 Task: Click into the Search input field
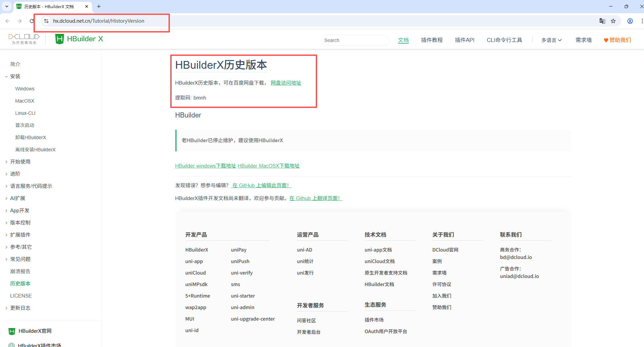[x=355, y=40]
